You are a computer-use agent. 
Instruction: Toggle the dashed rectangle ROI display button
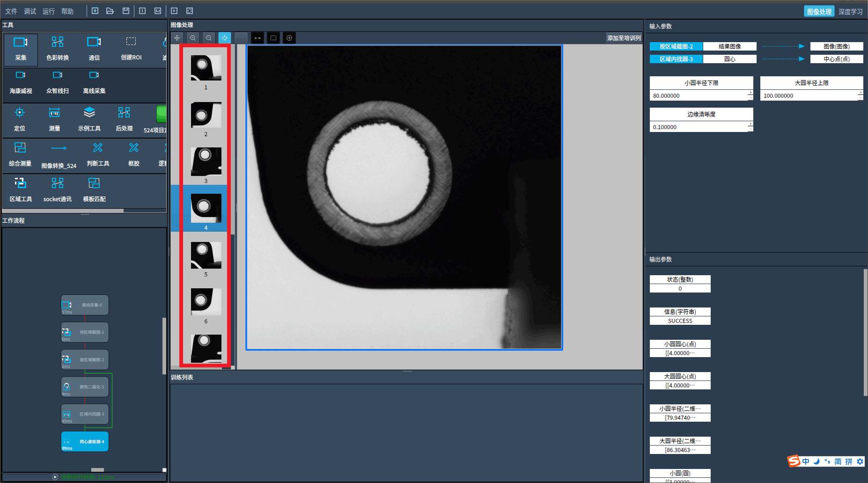[273, 38]
